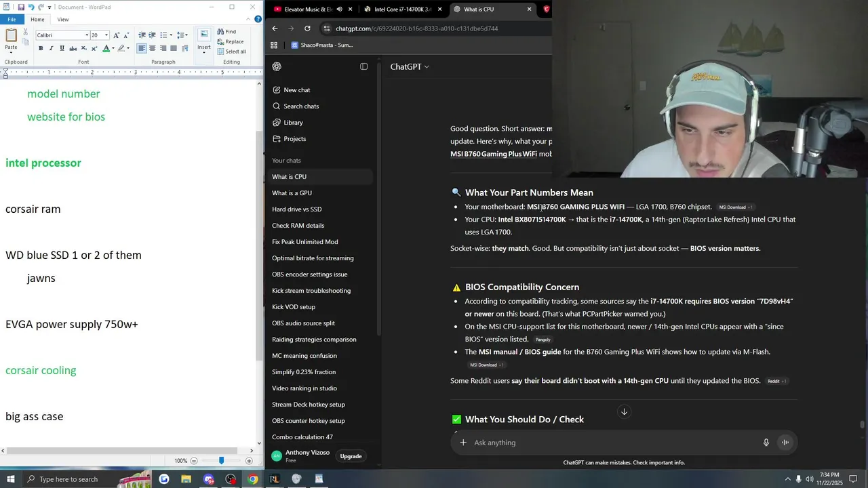Image resolution: width=868 pixels, height=488 pixels.
Task: Open the Library item in ChatGPT sidebar
Action: [x=293, y=123]
